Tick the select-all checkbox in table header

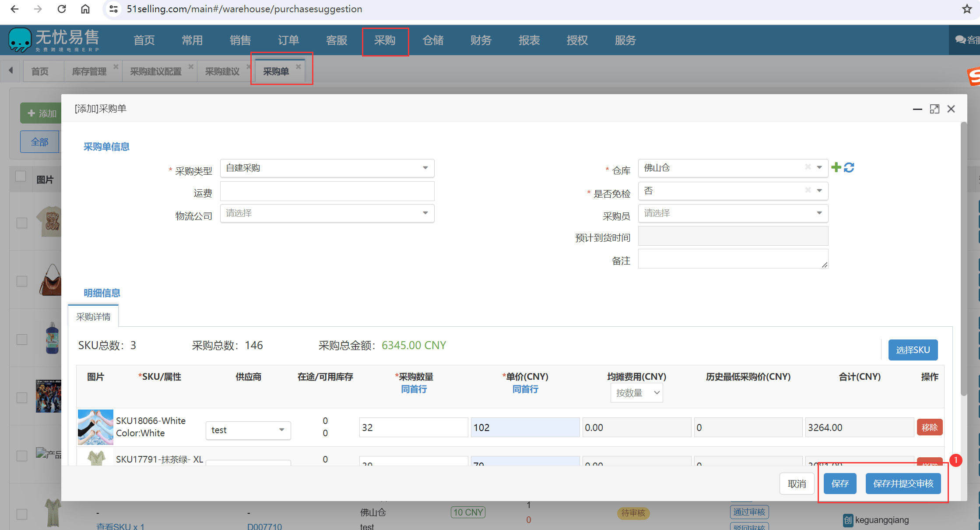click(21, 176)
